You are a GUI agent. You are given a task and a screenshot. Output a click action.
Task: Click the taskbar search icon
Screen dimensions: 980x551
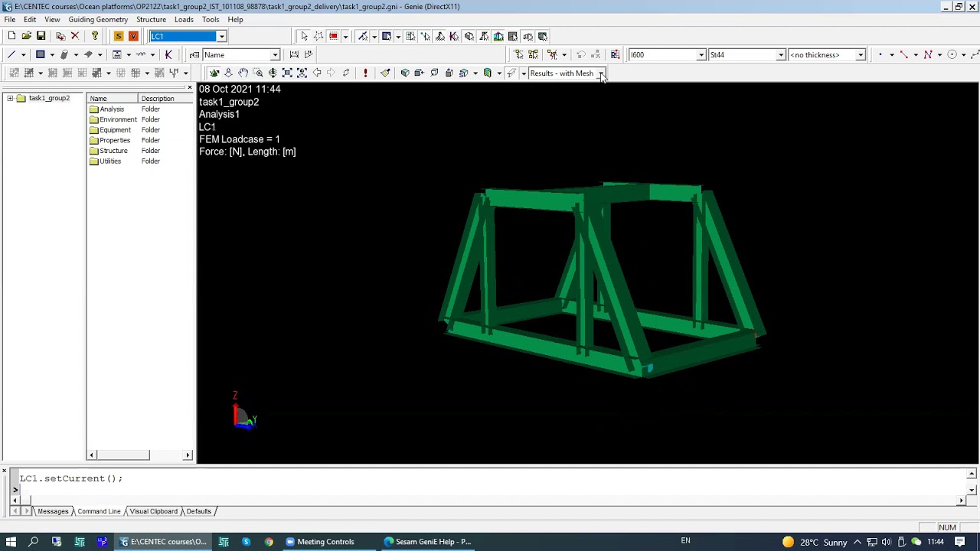pos(34,541)
